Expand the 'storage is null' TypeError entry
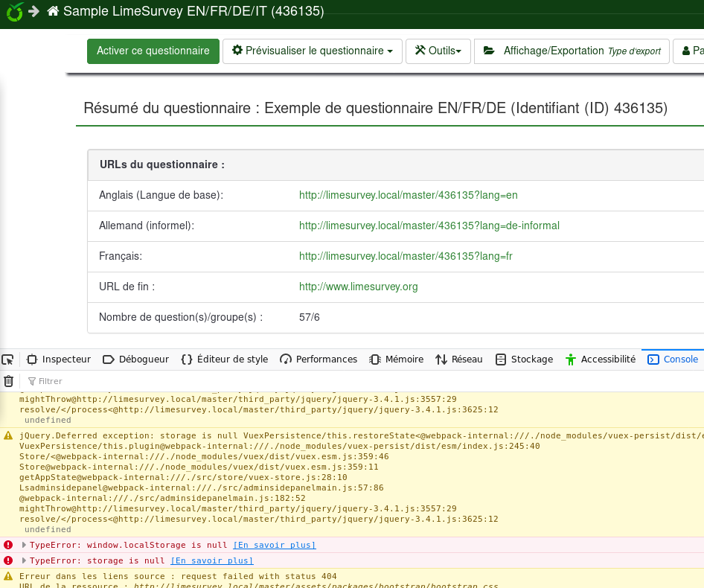Screen dimensions: 704x588 coord(24,561)
